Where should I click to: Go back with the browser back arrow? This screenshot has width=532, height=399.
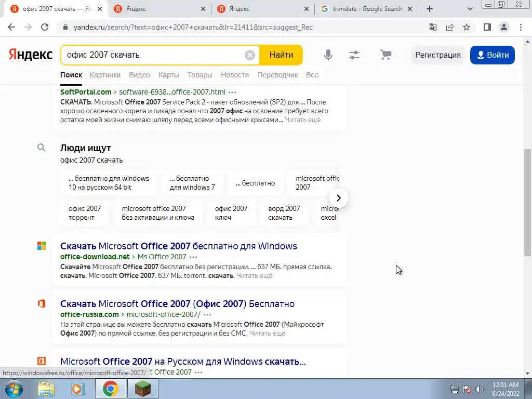11,27
